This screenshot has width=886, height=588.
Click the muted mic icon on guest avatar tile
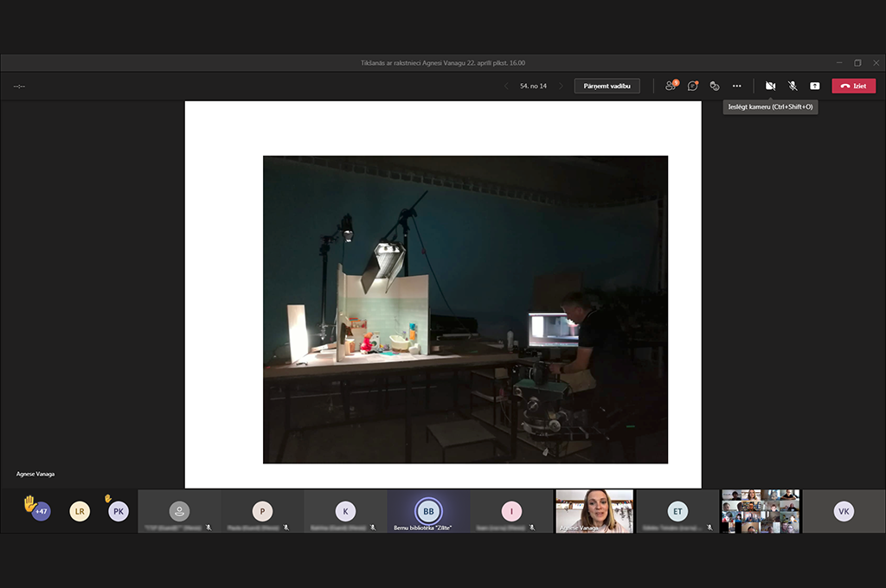point(209,527)
